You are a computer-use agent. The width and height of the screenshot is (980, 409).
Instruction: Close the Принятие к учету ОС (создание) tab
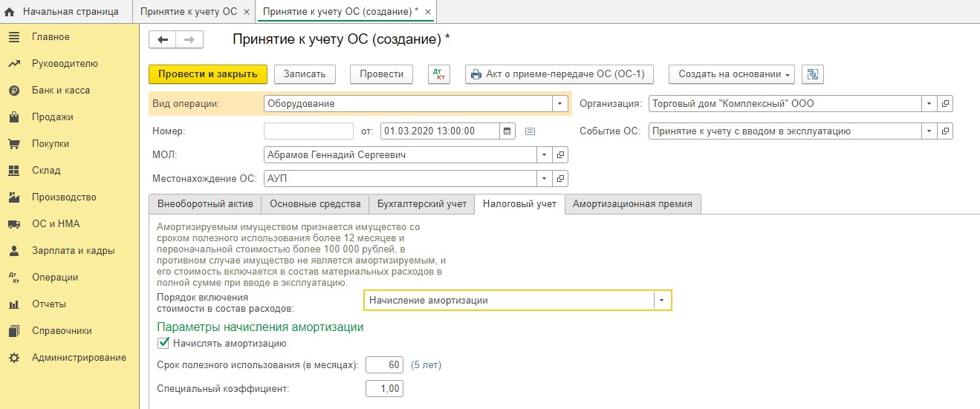click(x=428, y=12)
